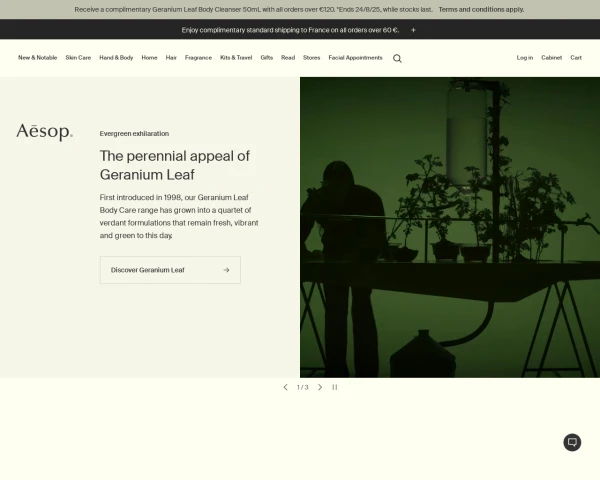The height and width of the screenshot is (480, 600).
Task: Advance to next carousel slide
Action: pyautogui.click(x=320, y=387)
